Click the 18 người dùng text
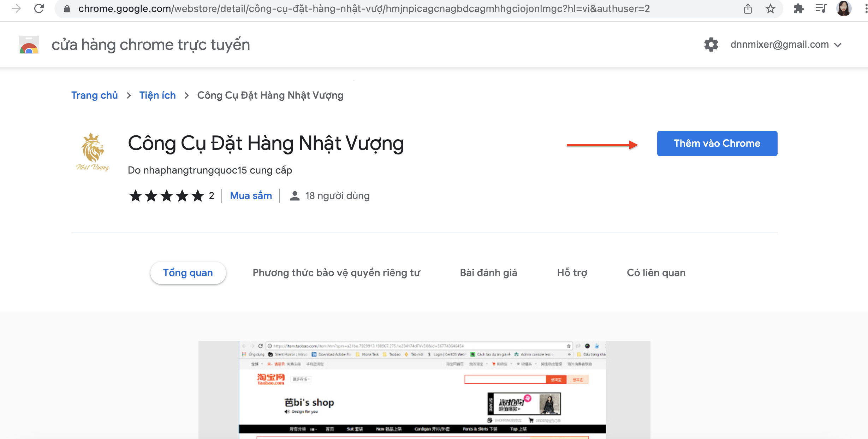Image resolution: width=868 pixels, height=439 pixels. [338, 195]
